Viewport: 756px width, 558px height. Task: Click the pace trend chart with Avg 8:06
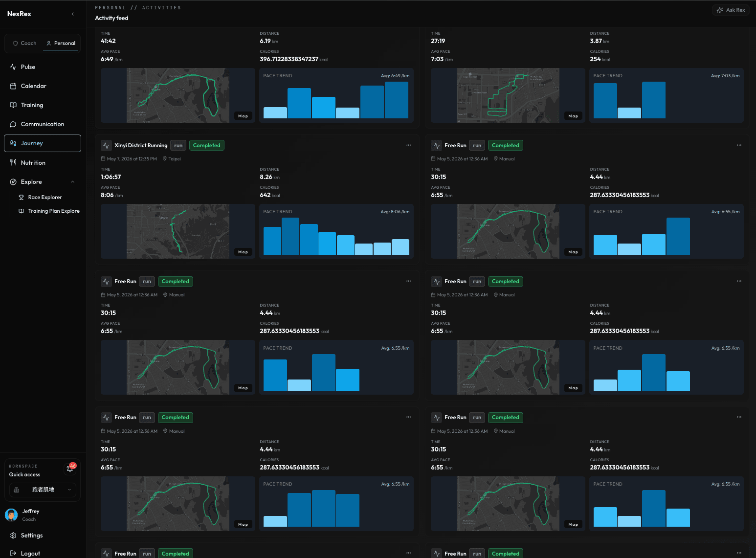(336, 231)
